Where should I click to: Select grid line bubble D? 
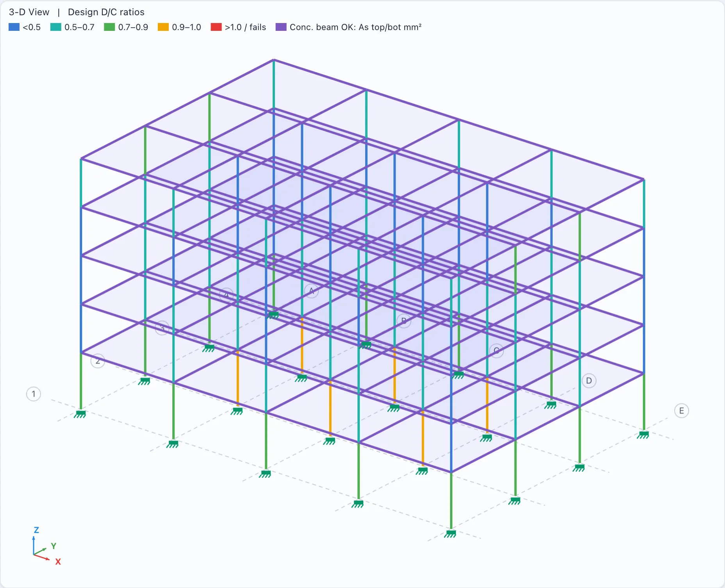click(x=589, y=381)
